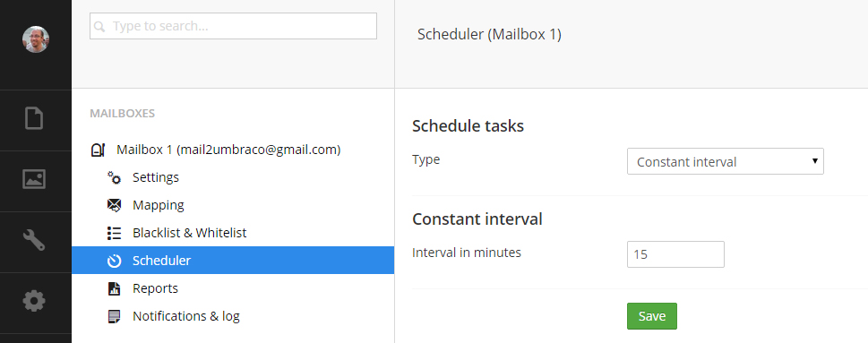This screenshot has width=868, height=343.
Task: Select Mailbox 1 (mail2umbraco@gmail.com) tree node
Action: [x=228, y=150]
